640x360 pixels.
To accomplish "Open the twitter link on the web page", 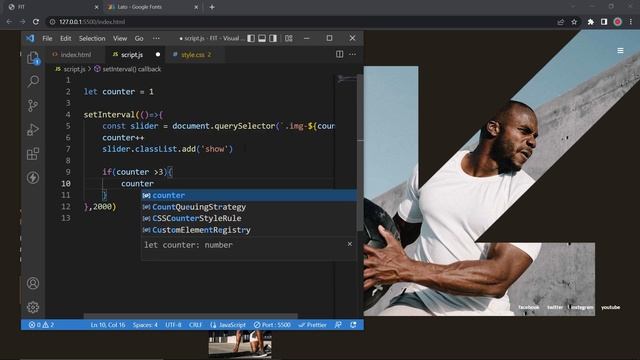I will (555, 307).
